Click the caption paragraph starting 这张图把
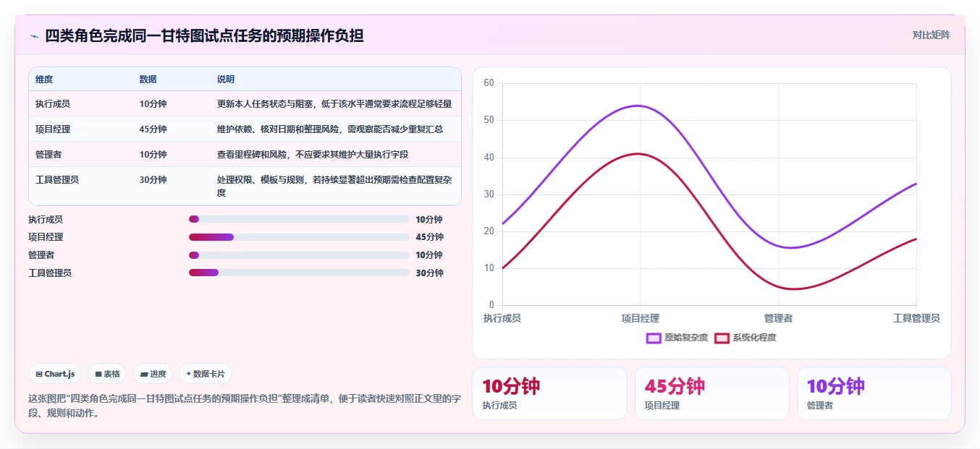This screenshot has width=980, height=449. coord(245,406)
